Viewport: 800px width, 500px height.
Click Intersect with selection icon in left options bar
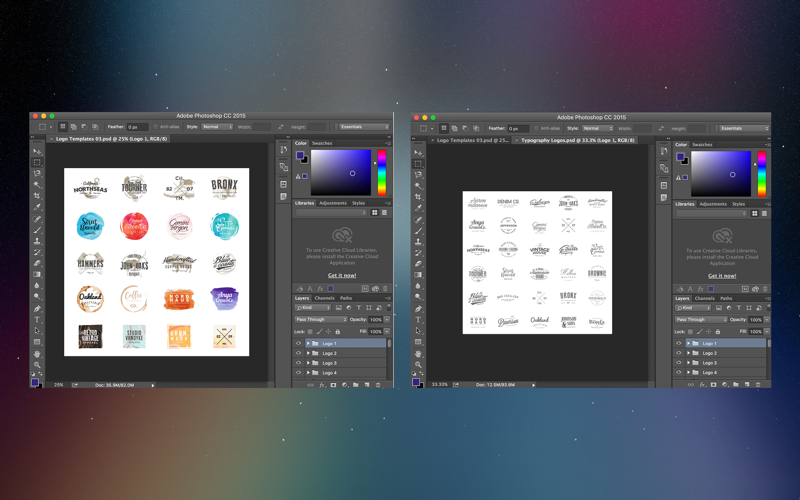pos(95,127)
